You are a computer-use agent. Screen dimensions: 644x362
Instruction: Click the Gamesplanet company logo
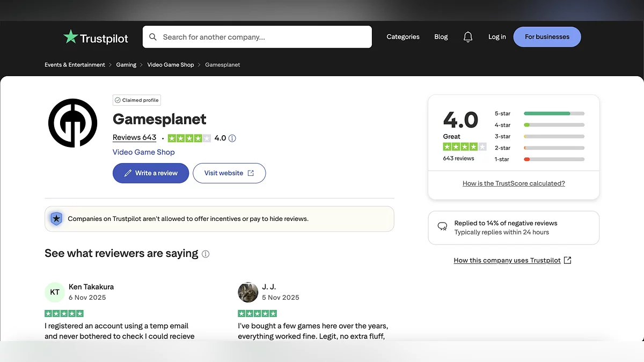click(73, 123)
